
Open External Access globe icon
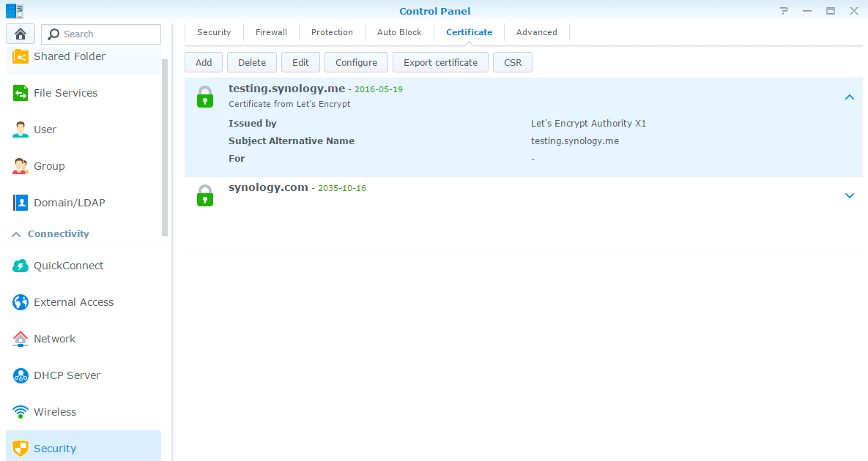tap(21, 302)
